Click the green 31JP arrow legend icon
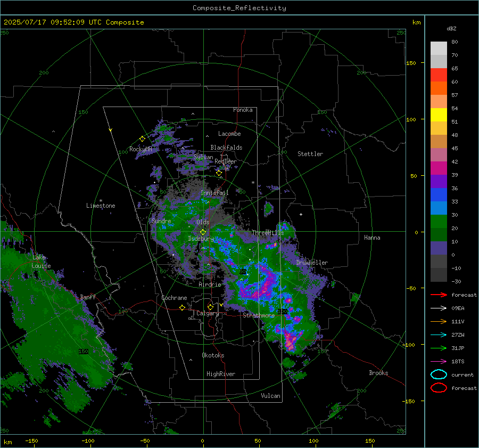This screenshot has height=448, width=479. [439, 348]
